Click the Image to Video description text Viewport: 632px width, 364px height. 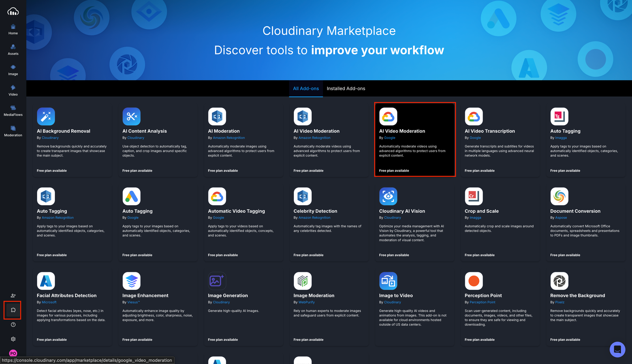(x=413, y=317)
